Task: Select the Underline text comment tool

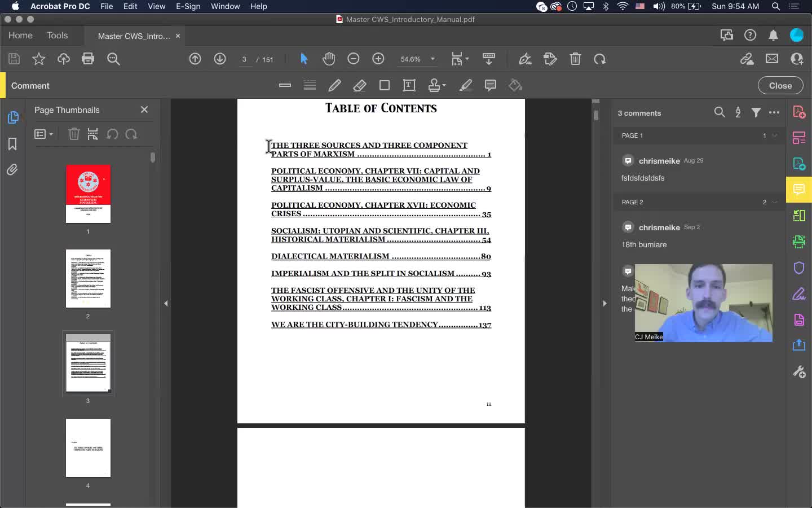Action: pyautogui.click(x=310, y=85)
